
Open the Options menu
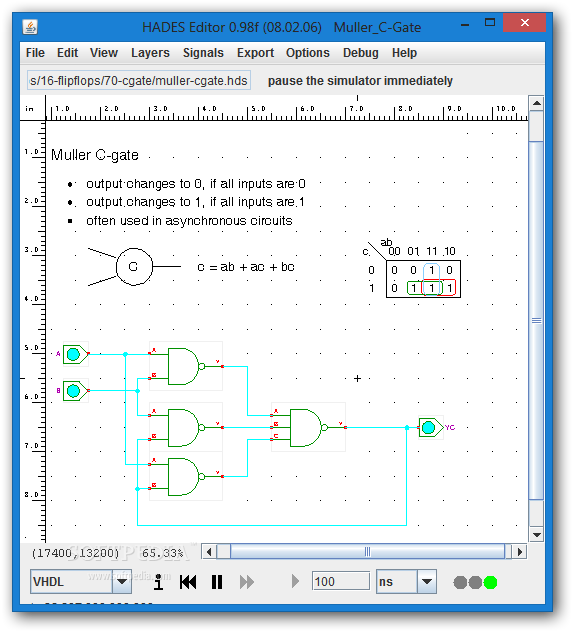tap(307, 53)
